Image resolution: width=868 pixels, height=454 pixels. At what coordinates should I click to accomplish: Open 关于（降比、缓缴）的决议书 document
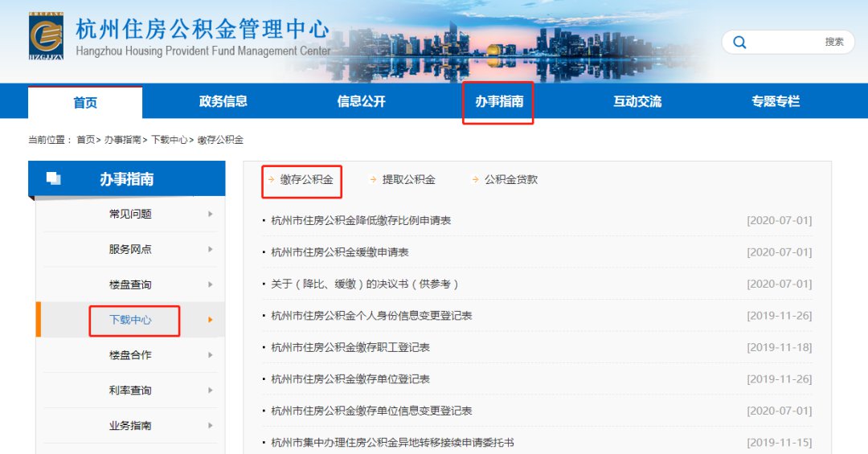(x=365, y=284)
